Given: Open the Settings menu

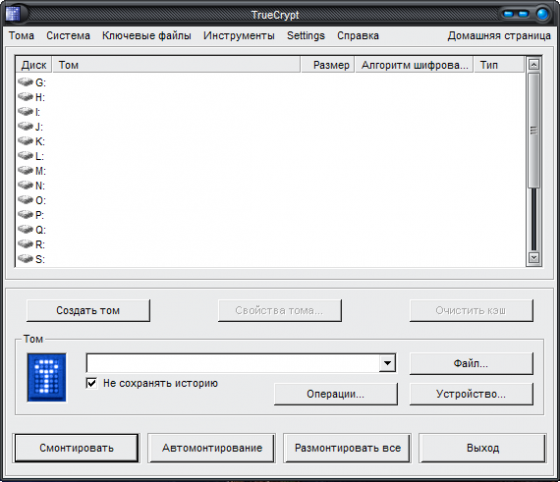Looking at the screenshot, I should (x=306, y=36).
